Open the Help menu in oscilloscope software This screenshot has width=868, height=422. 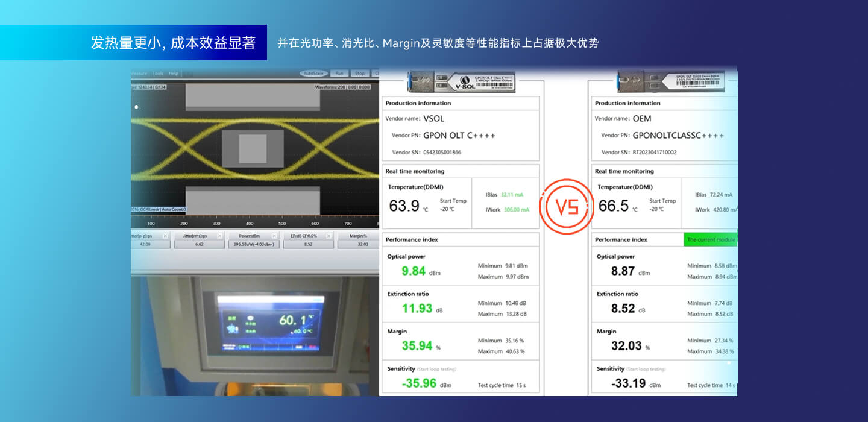pyautogui.click(x=174, y=74)
